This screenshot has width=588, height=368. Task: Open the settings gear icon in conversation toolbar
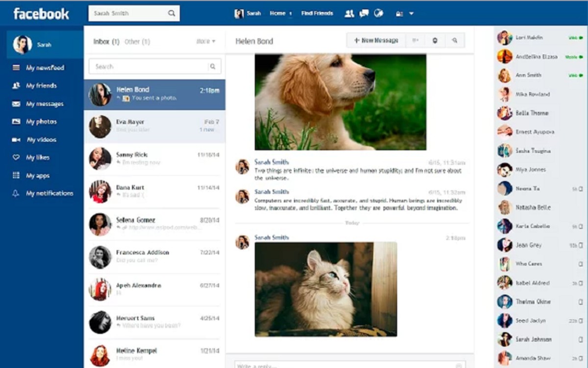coord(435,40)
